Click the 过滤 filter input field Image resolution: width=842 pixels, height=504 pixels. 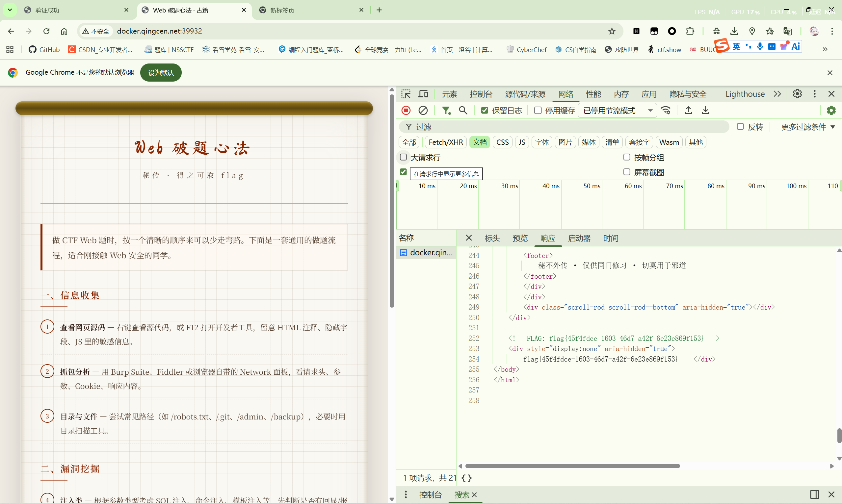[564, 127]
